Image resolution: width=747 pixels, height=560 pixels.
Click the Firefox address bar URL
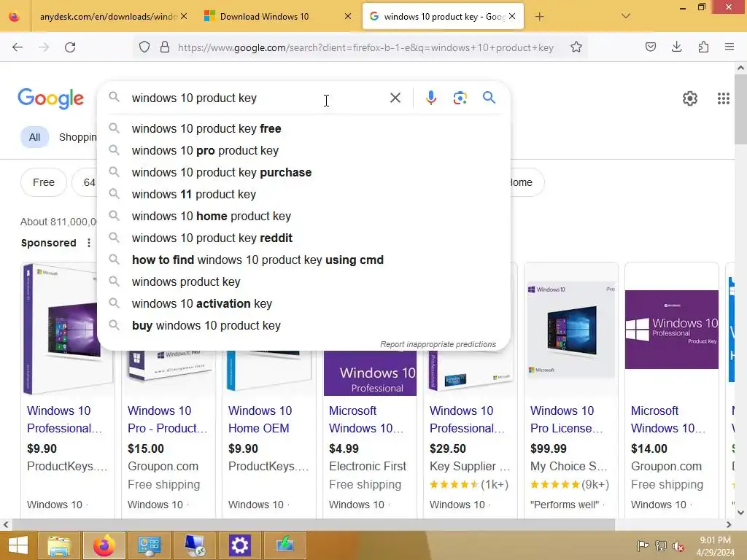coord(365,47)
